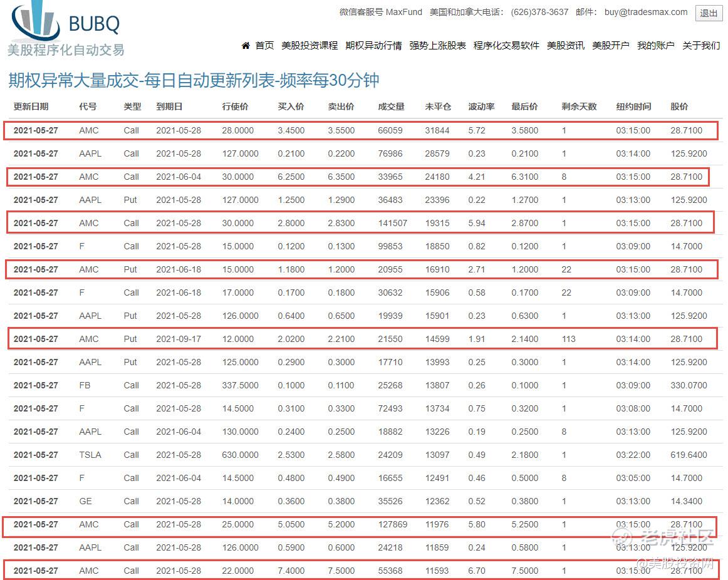Click 未平仓 column header
The height and width of the screenshot is (580, 728).
point(438,106)
